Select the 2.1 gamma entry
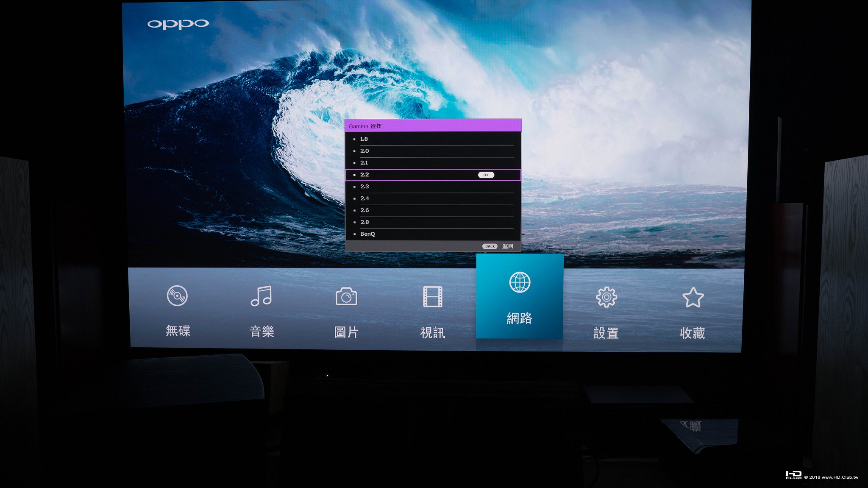 [364, 163]
